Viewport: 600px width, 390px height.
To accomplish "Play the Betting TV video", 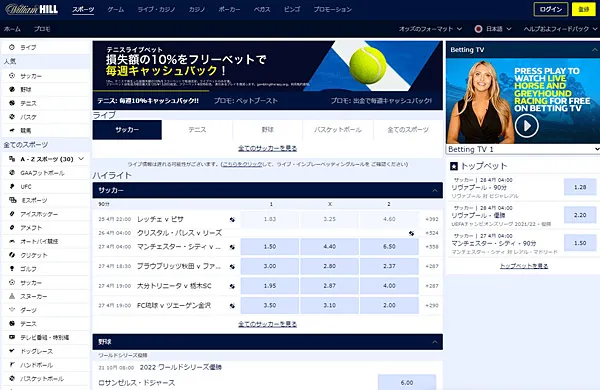I will click(x=527, y=126).
